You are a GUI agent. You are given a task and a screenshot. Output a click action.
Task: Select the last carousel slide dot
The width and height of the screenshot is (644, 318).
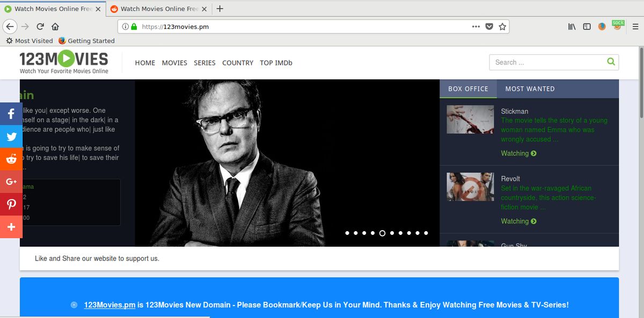[x=426, y=233]
